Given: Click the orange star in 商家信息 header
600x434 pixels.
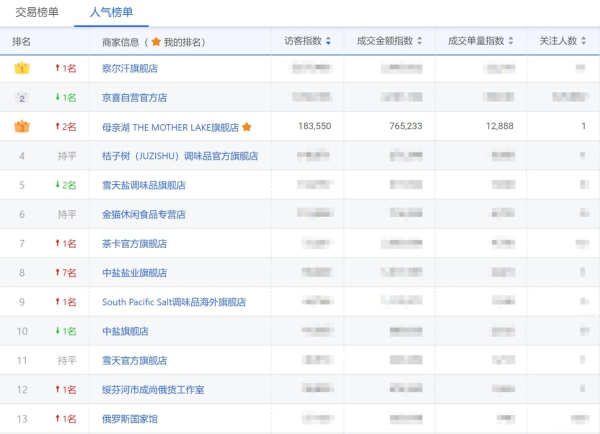Looking at the screenshot, I should 156,41.
